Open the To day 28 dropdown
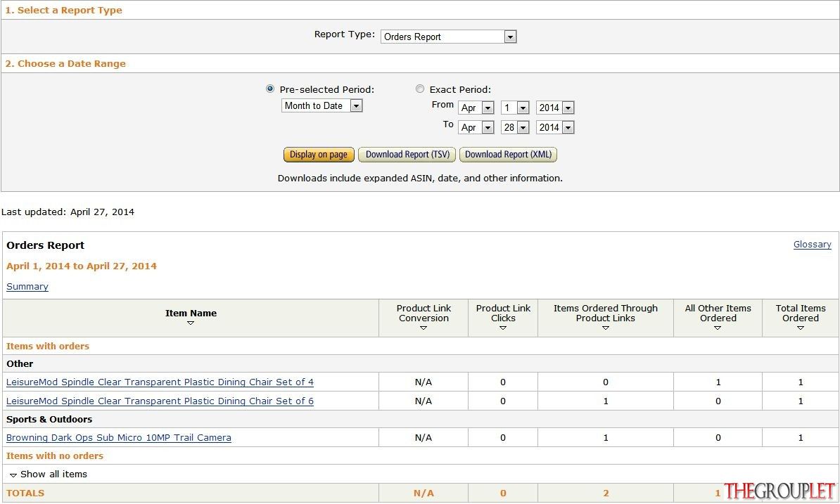The image size is (840, 504). click(x=515, y=127)
